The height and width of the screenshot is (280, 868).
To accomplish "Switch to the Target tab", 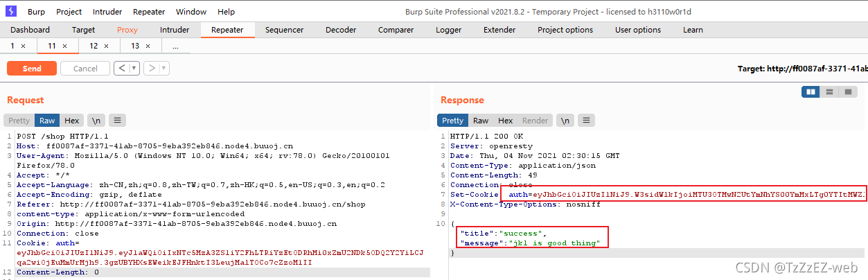I will point(84,30).
